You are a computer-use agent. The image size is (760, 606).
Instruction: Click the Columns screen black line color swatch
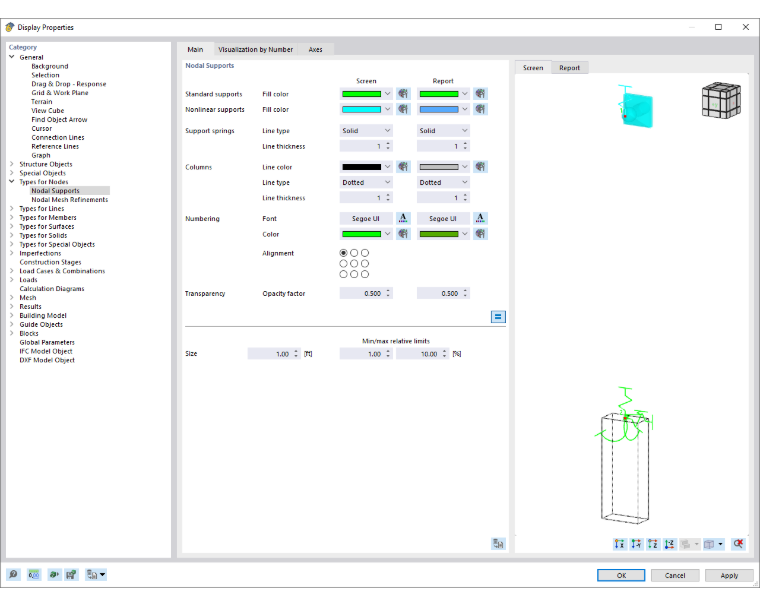[x=362, y=167]
